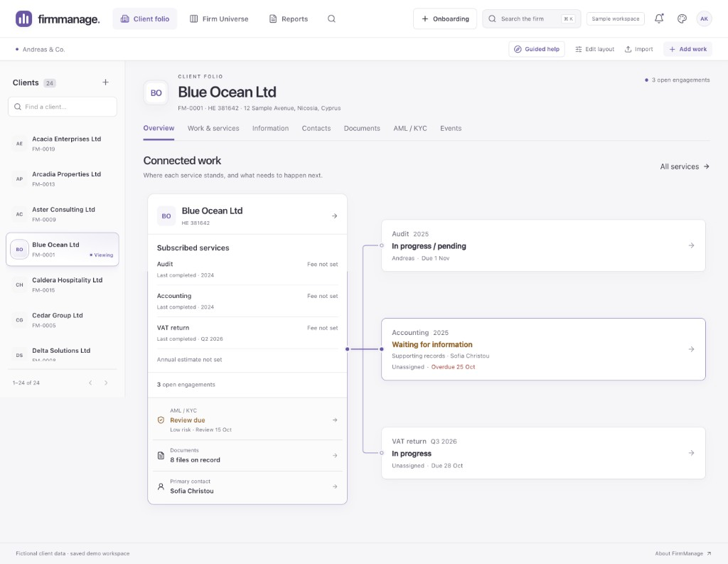Open Accounting 2025 engagement arrow
The image size is (728, 564).
691,349
